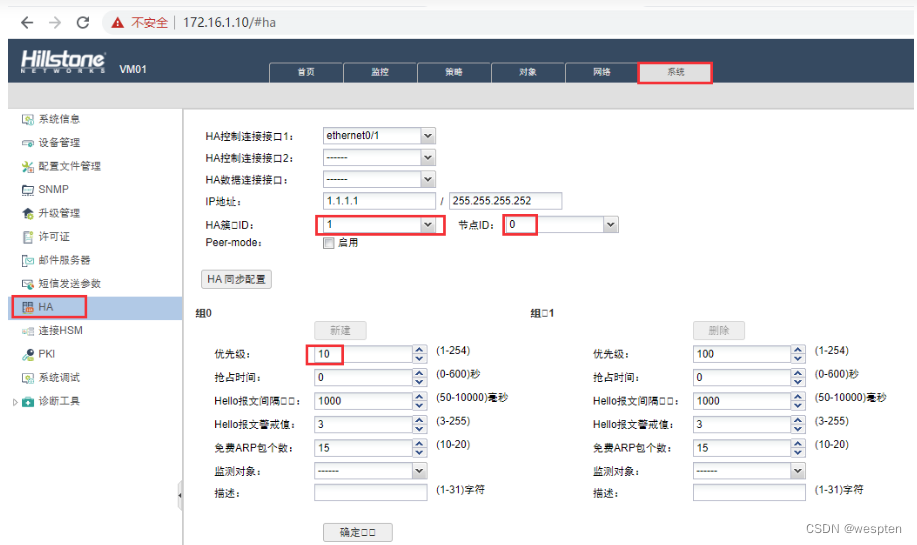Expand the 诊断工具 tree node
The image size is (917, 545).
14,402
